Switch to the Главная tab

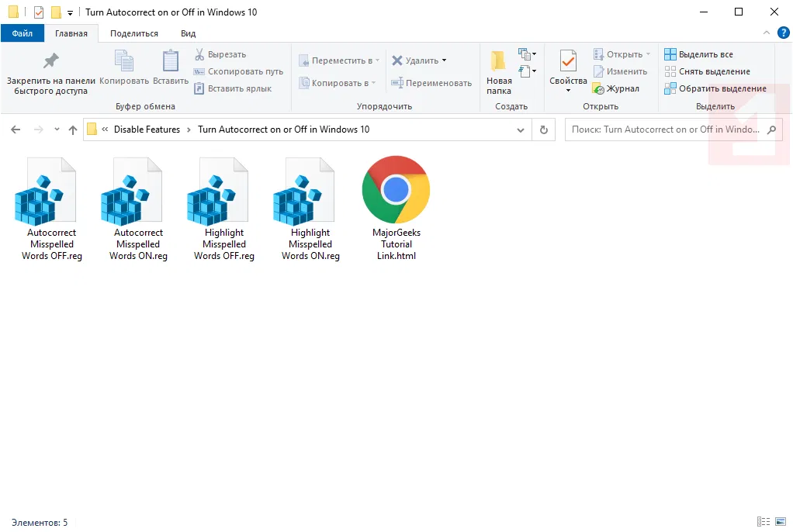[x=71, y=33]
